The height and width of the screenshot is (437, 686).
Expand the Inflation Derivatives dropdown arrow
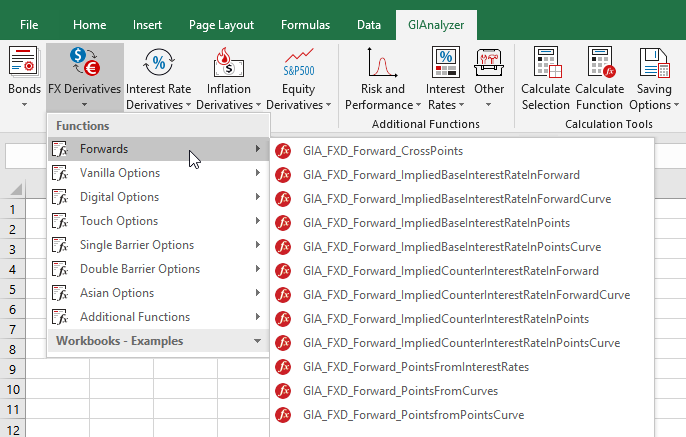tap(258, 105)
